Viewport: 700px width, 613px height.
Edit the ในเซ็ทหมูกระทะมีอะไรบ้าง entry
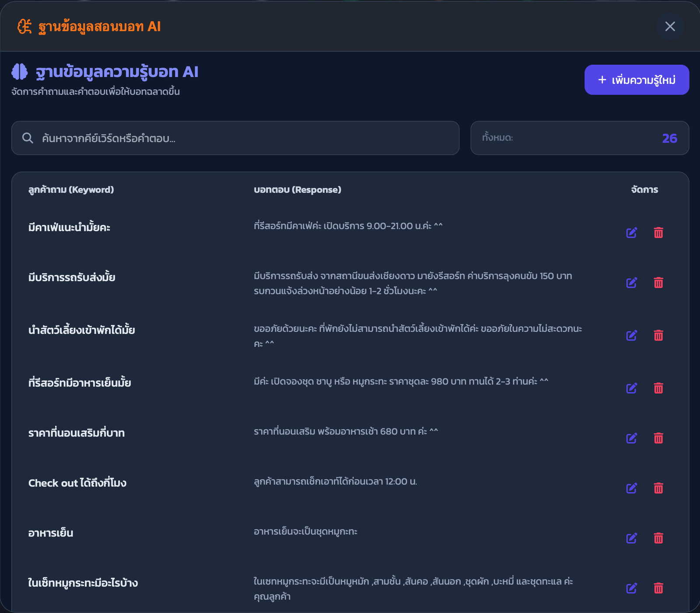[x=631, y=588]
